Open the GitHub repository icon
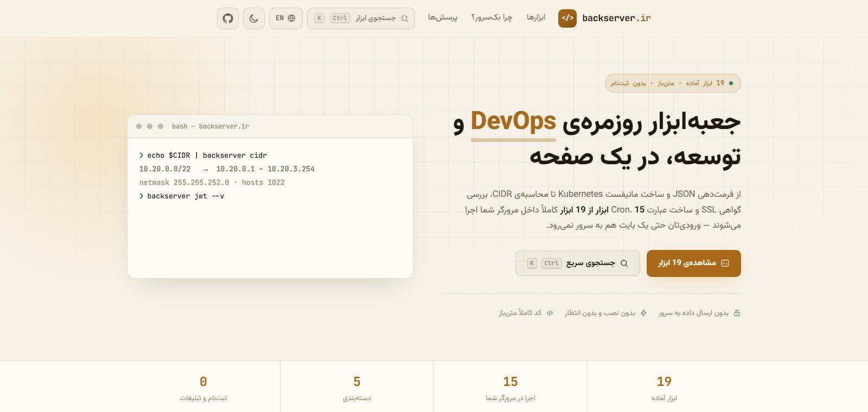868x412 pixels. coord(228,18)
